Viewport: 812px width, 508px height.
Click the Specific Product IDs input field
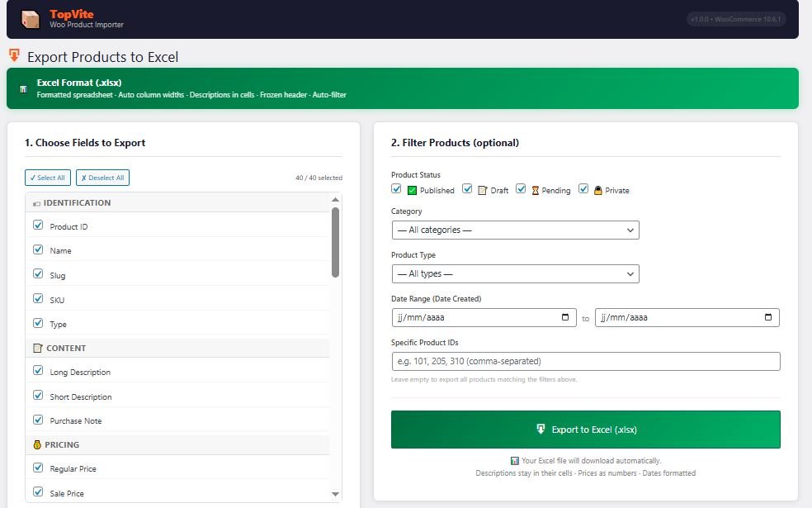pos(585,361)
